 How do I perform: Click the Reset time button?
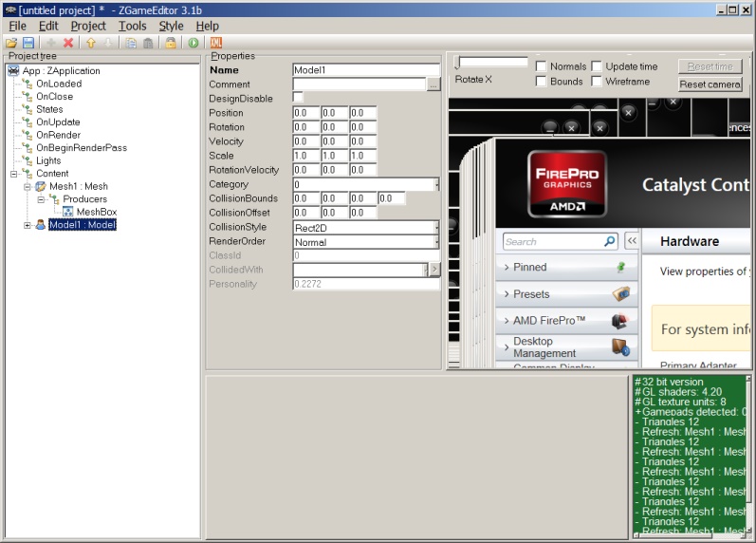click(710, 66)
